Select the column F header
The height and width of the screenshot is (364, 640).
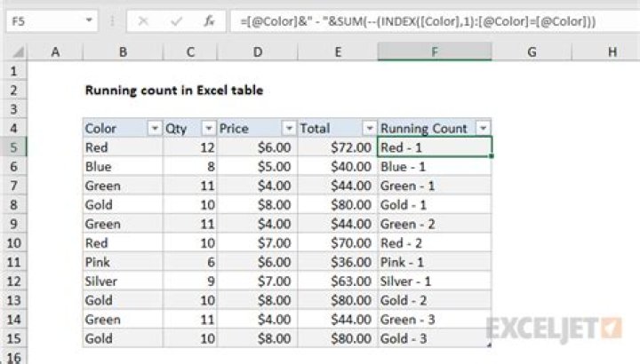tap(434, 53)
